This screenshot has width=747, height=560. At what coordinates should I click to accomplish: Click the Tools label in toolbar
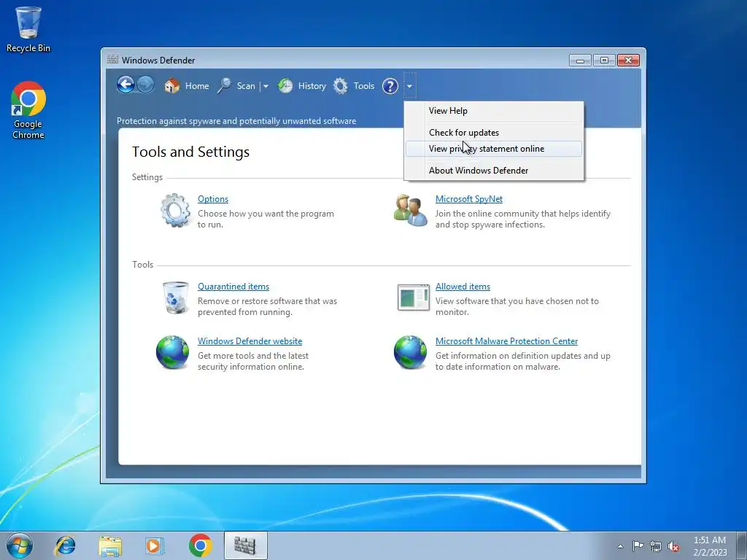tap(364, 86)
